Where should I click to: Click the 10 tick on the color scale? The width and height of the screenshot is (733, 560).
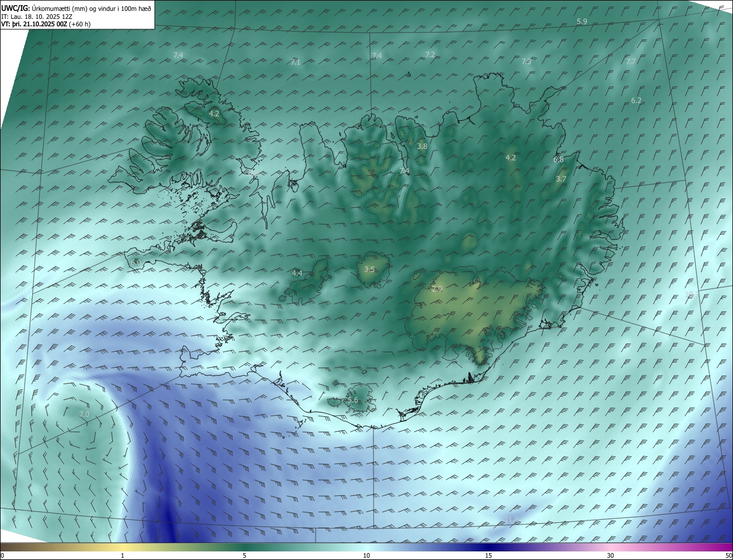366,555
